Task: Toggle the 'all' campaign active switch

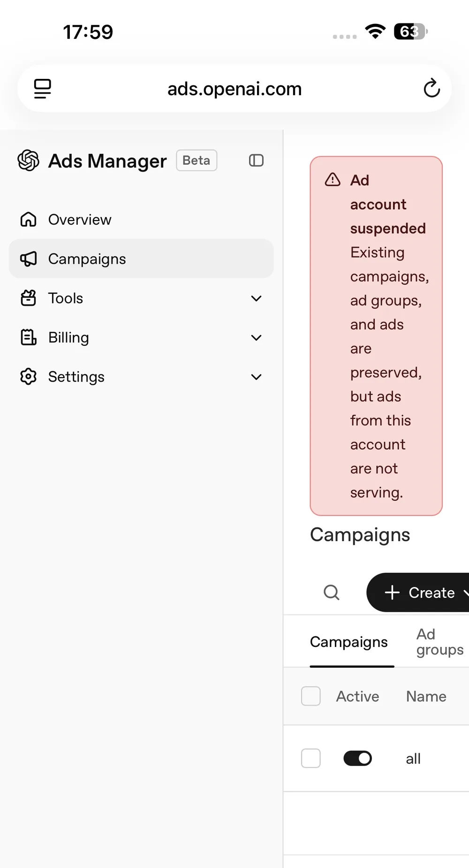Action: click(357, 758)
